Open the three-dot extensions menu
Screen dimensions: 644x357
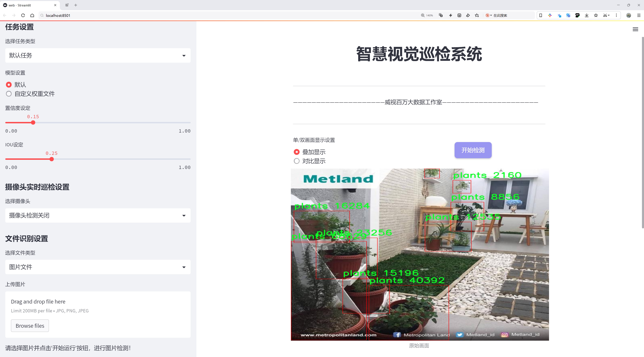pyautogui.click(x=616, y=15)
